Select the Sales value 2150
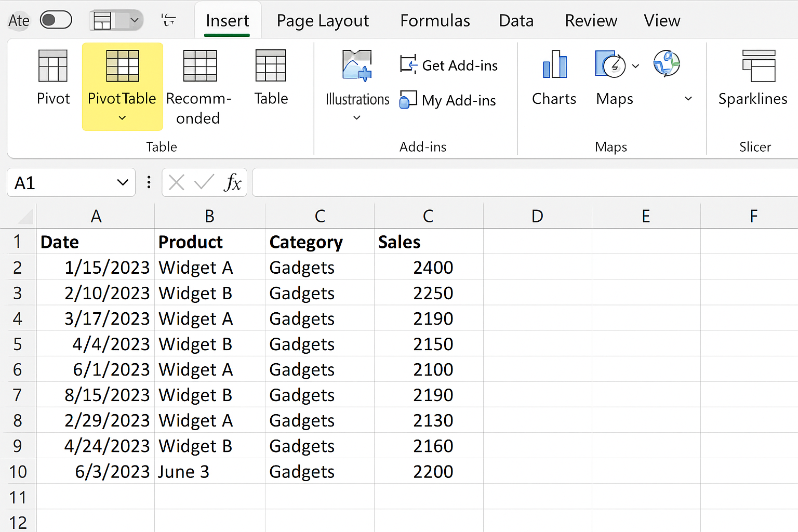This screenshot has height=532, width=798. tap(429, 344)
